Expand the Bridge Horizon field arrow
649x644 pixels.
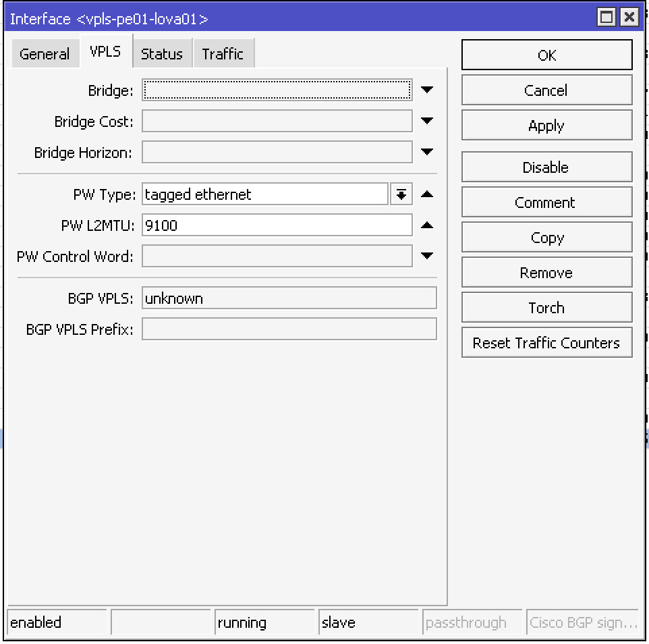point(426,153)
